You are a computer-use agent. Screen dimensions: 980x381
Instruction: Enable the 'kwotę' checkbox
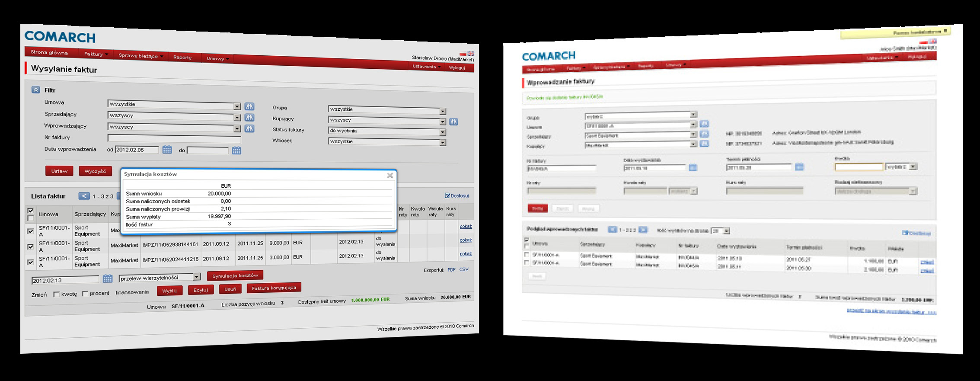[x=56, y=294]
